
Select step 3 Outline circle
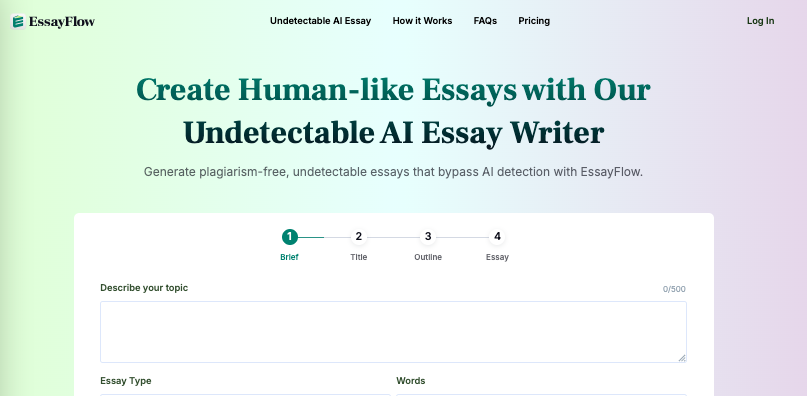click(428, 237)
